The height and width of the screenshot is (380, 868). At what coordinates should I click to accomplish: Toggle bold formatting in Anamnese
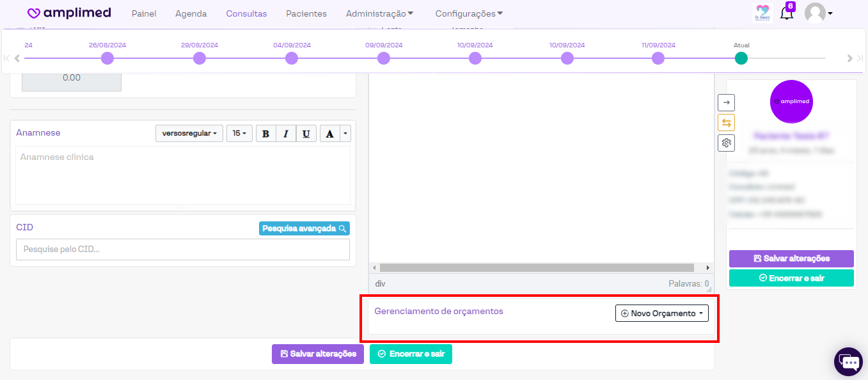[266, 134]
